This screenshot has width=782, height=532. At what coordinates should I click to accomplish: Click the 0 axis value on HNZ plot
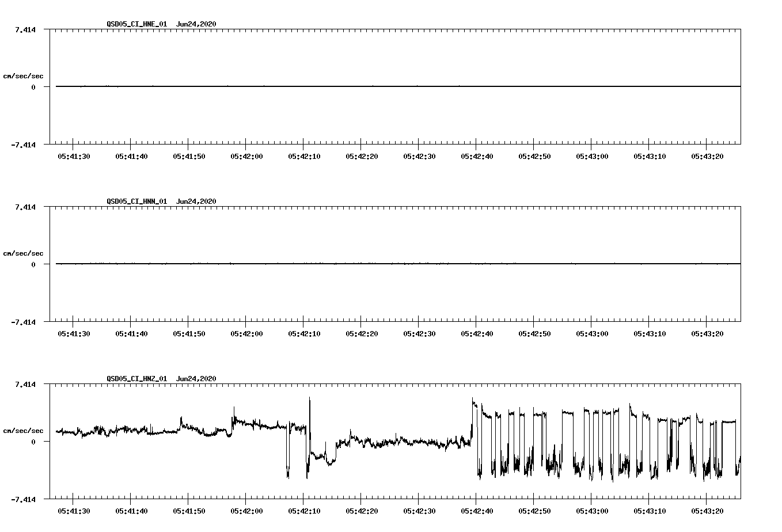pyautogui.click(x=33, y=442)
